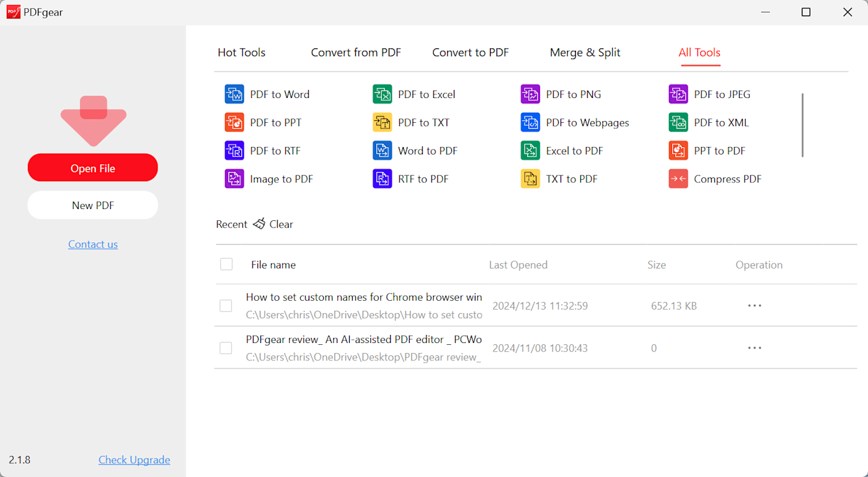868x477 pixels.
Task: Click the PDF to TXT tool icon
Action: 382,122
